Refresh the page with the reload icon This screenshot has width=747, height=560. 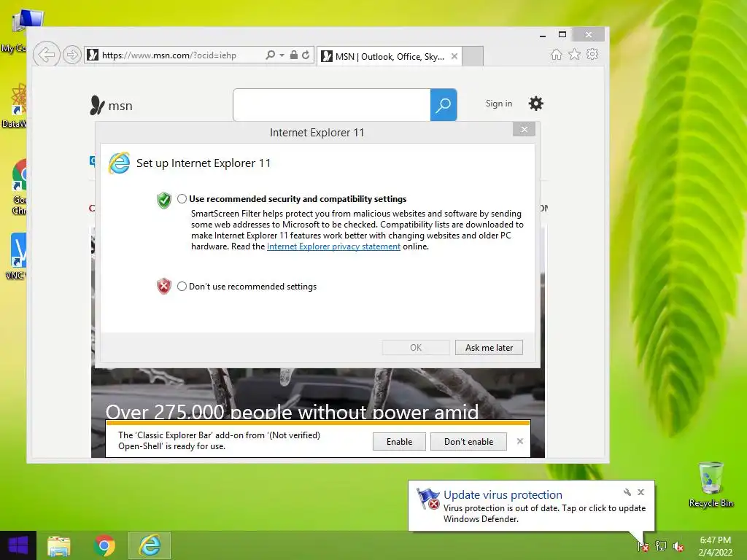pos(306,55)
